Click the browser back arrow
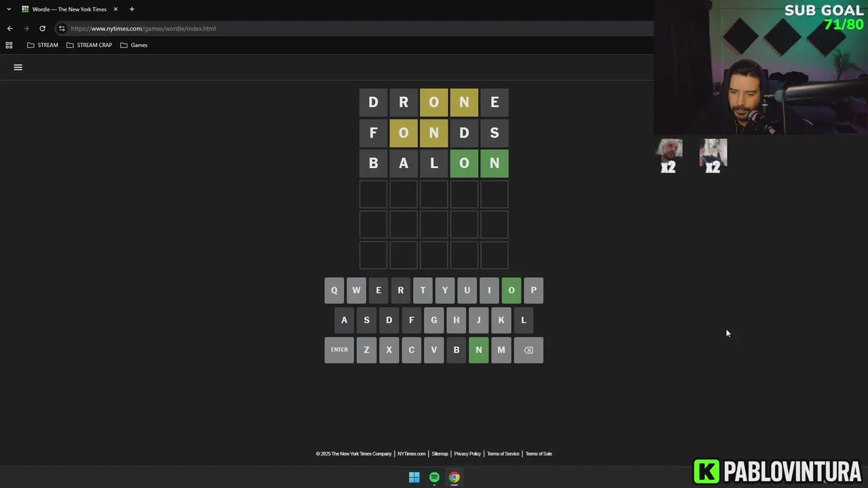The image size is (868, 488). click(x=9, y=28)
